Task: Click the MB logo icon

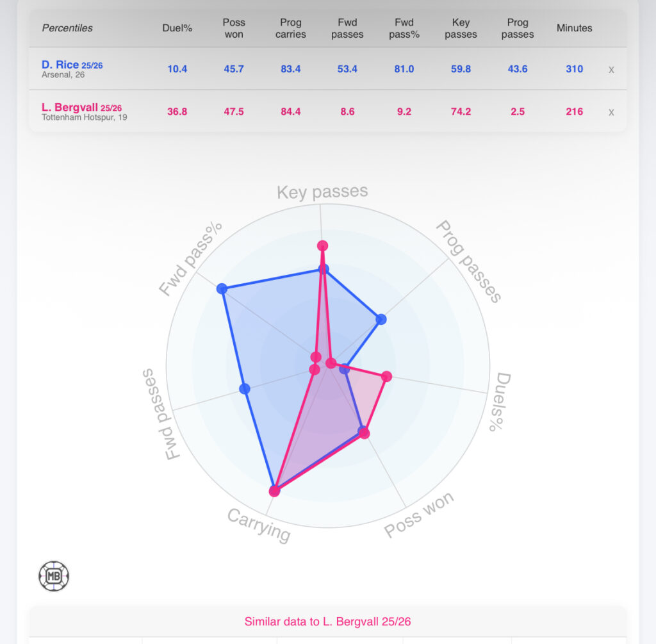Action: [54, 576]
